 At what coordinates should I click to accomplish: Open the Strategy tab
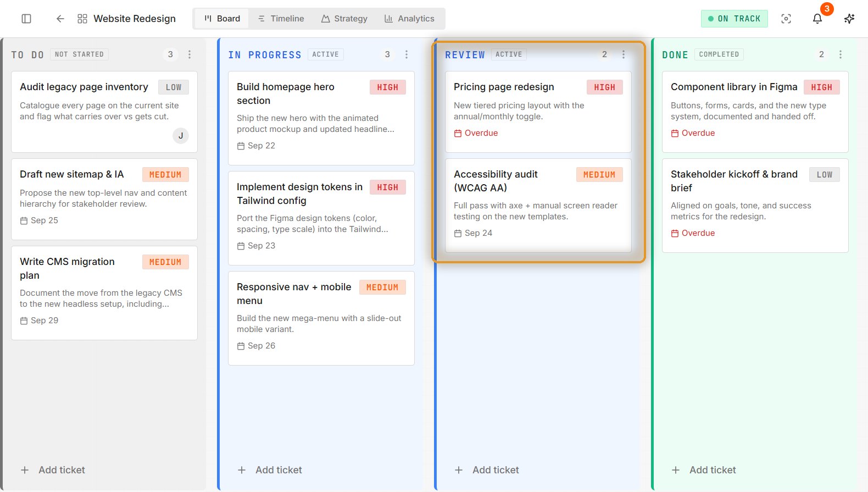(344, 19)
